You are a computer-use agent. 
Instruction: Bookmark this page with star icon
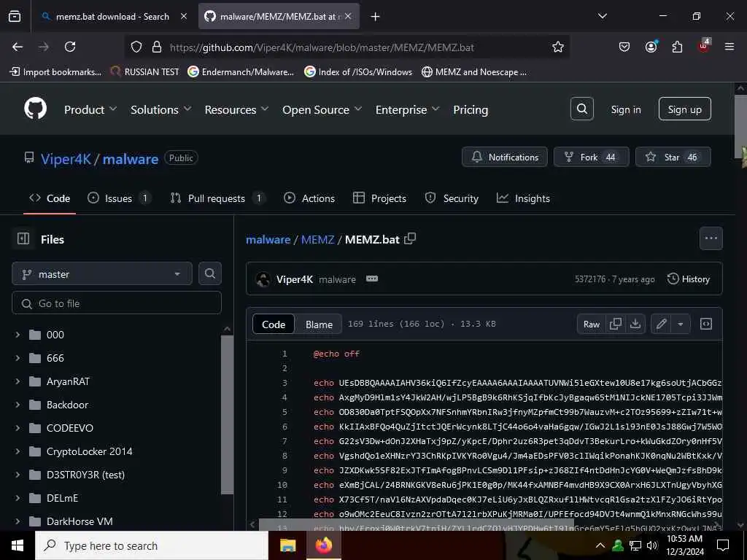point(558,47)
